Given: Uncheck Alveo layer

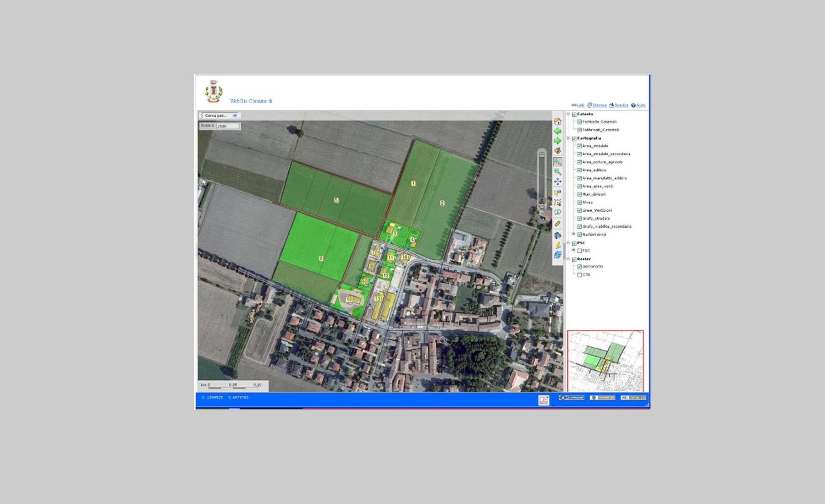Looking at the screenshot, I should (x=579, y=203).
